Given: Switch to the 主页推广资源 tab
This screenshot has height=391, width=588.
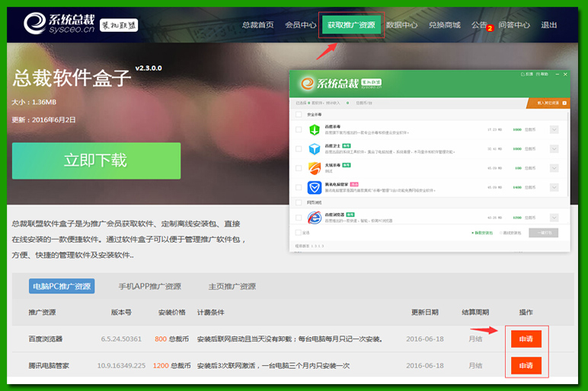Looking at the screenshot, I should [232, 287].
